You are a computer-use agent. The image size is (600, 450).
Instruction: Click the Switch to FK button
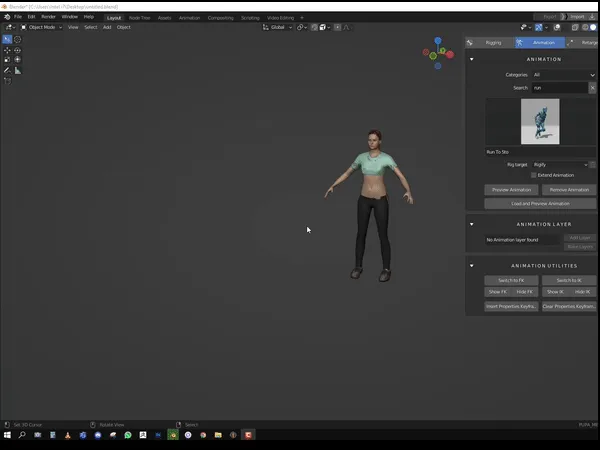[x=511, y=280]
